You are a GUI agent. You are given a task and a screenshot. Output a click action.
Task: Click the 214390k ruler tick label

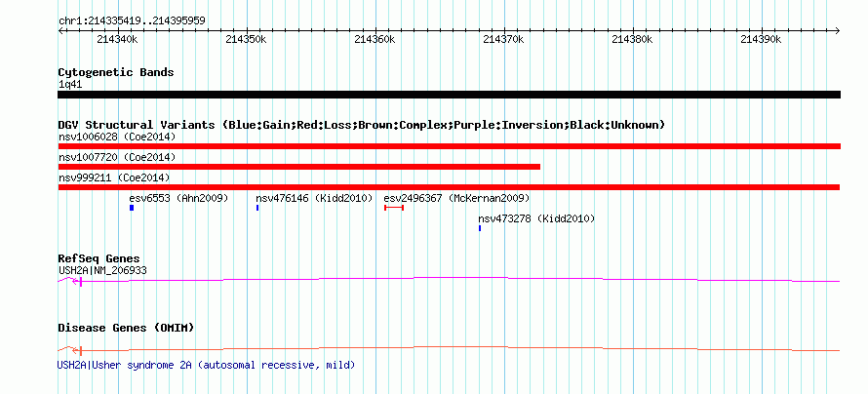point(761,39)
